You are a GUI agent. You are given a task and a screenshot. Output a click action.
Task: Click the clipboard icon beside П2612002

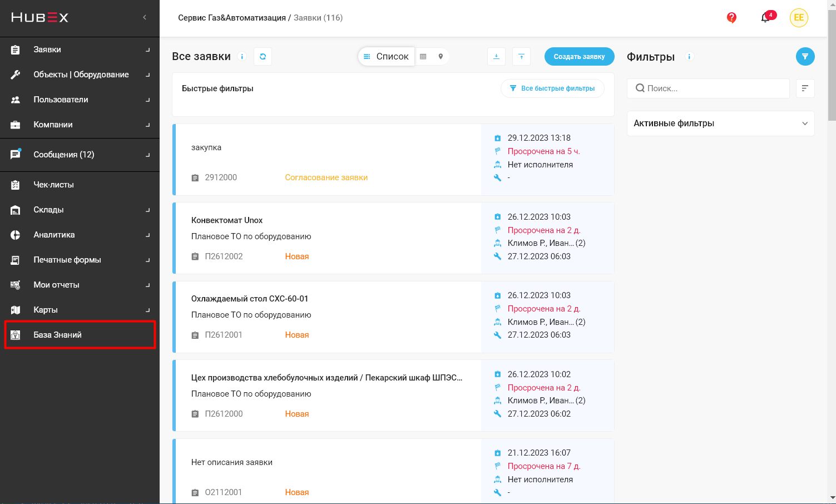pyautogui.click(x=195, y=257)
